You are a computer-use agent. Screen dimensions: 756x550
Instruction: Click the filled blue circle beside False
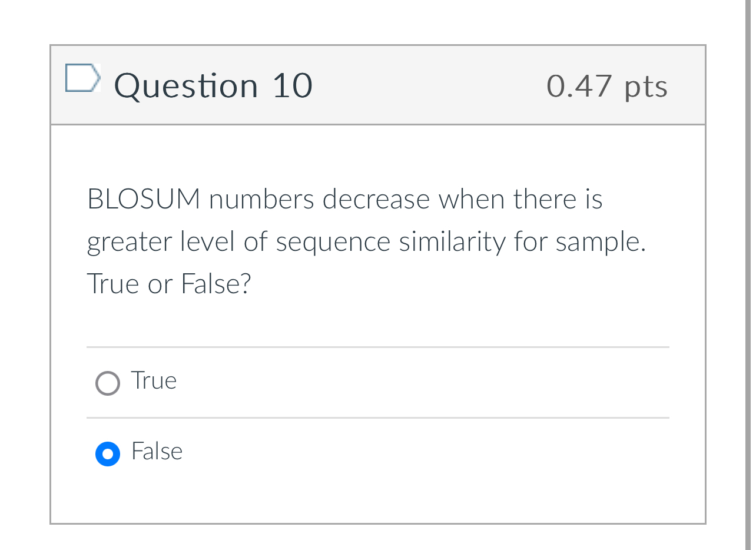108,454
